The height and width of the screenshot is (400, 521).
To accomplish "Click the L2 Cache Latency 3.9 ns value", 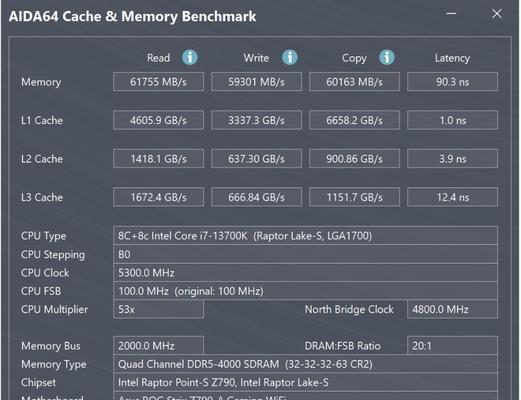I will [x=452, y=159].
